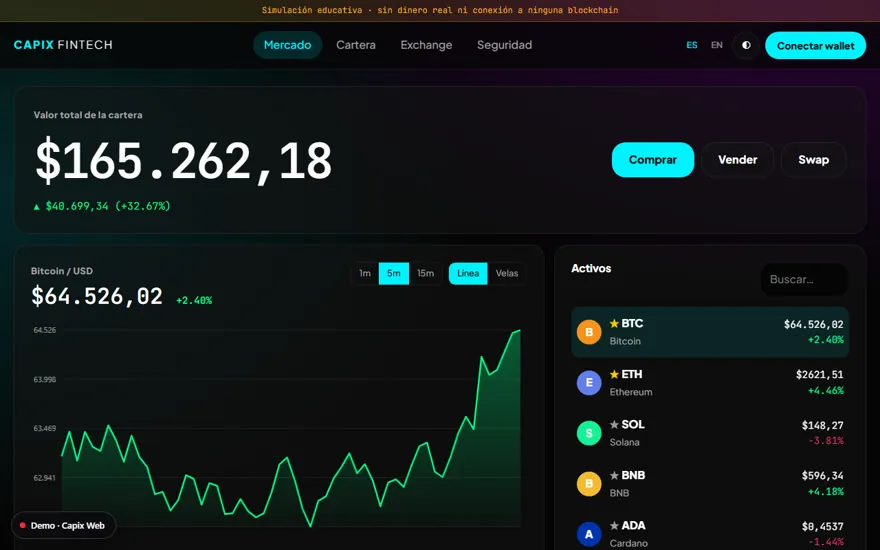This screenshot has height=550, width=880.
Task: Click the Activos panel heading
Action: (x=591, y=268)
